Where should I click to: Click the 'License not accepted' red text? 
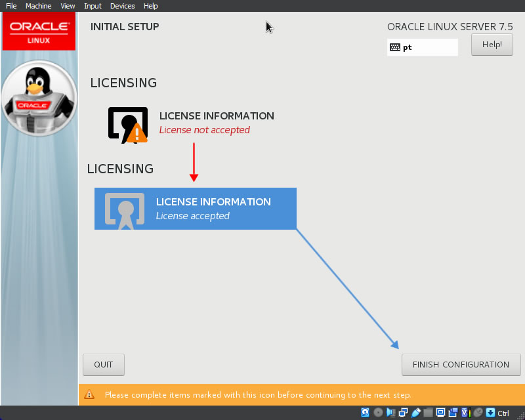[x=204, y=130]
